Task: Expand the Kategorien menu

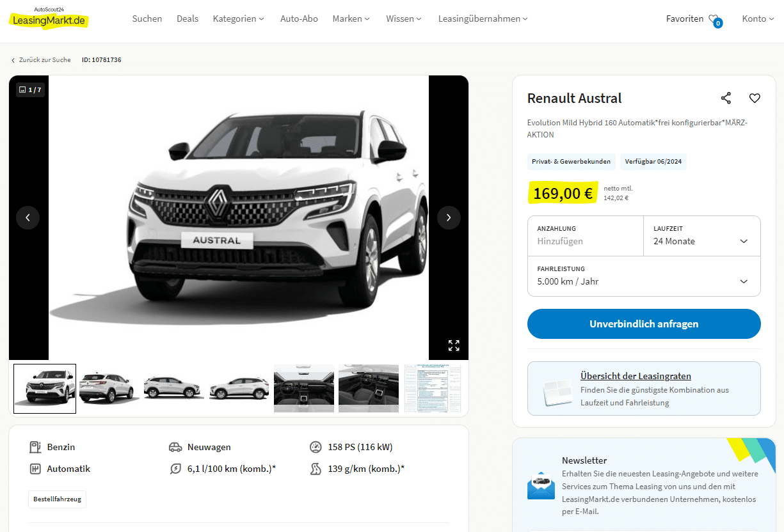Action: (239, 19)
